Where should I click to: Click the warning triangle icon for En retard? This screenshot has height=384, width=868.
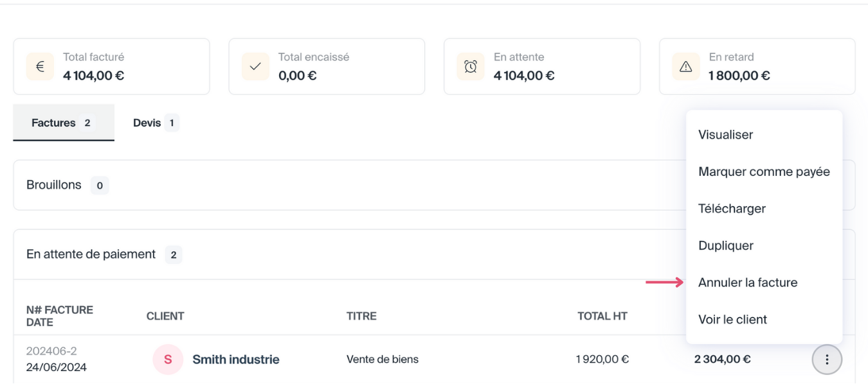click(x=685, y=67)
